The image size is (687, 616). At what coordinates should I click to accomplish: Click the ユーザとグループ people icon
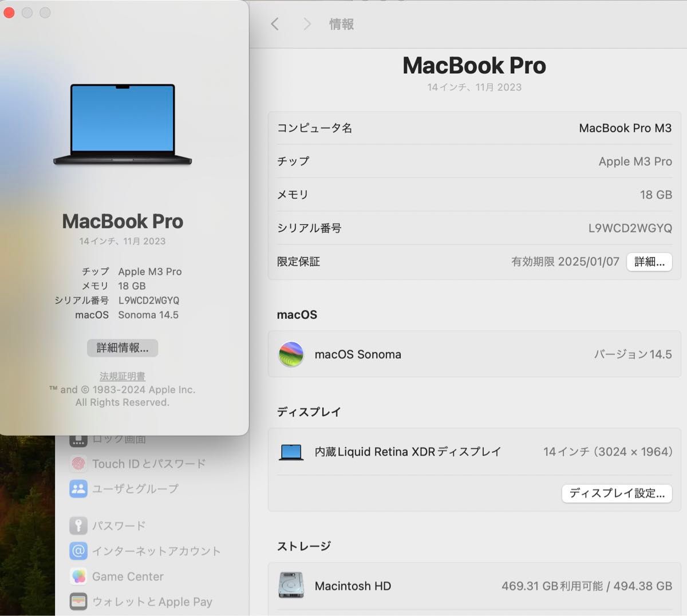[78, 489]
